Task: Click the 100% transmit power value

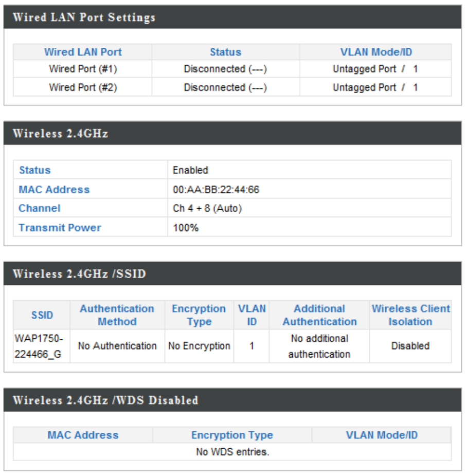Action: click(x=186, y=228)
